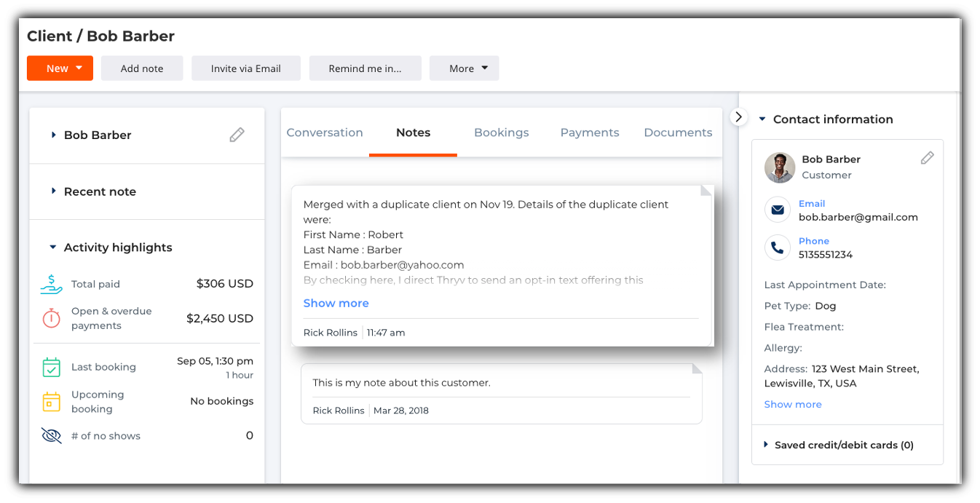Screen dimensions: 980x503
Task: Click the Add note button
Action: pyautogui.click(x=142, y=68)
